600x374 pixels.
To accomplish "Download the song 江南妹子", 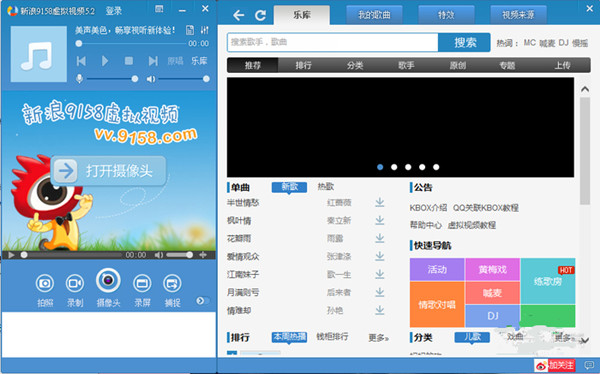I will (x=380, y=274).
